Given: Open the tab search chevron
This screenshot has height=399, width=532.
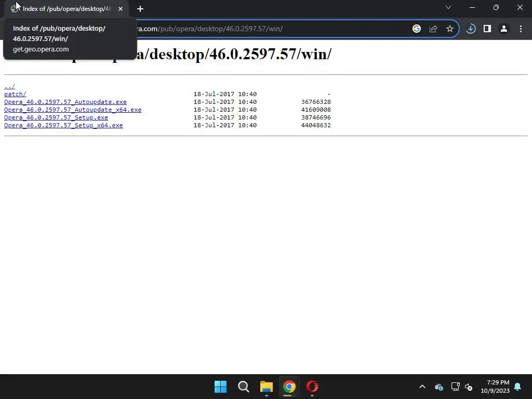Looking at the screenshot, I should (448, 7).
